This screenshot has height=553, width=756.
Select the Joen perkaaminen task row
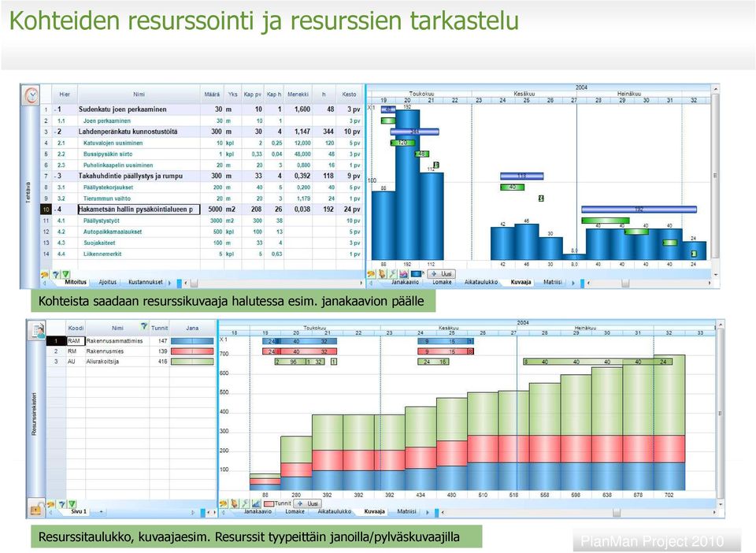[202, 121]
